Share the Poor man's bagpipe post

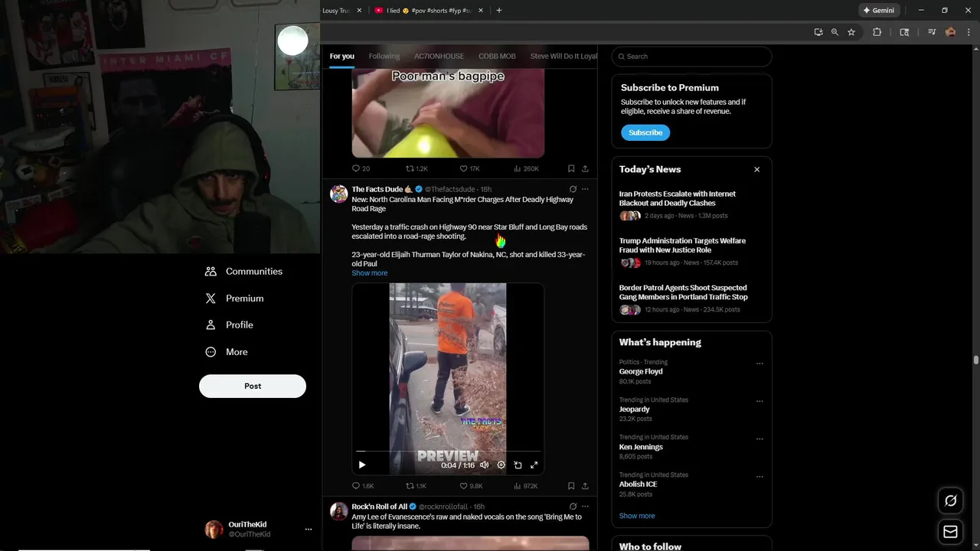coord(585,168)
